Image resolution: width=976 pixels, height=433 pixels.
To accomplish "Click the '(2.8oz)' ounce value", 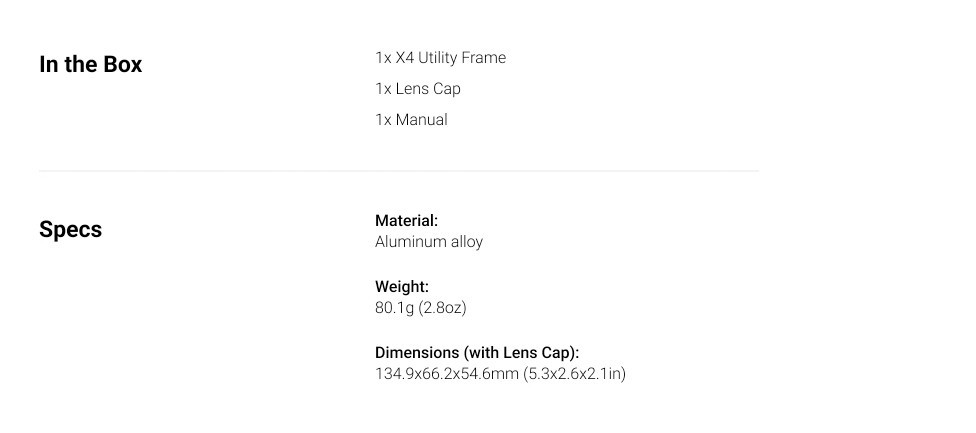I will point(442,308).
